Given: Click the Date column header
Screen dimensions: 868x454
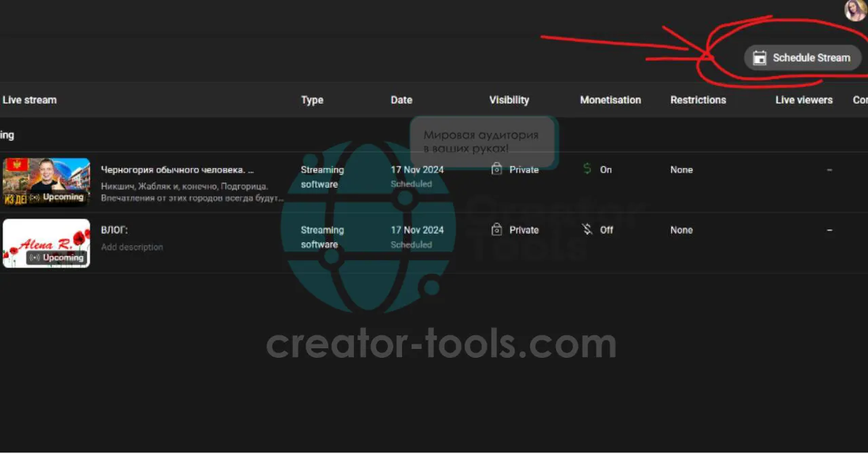Looking at the screenshot, I should pyautogui.click(x=401, y=100).
